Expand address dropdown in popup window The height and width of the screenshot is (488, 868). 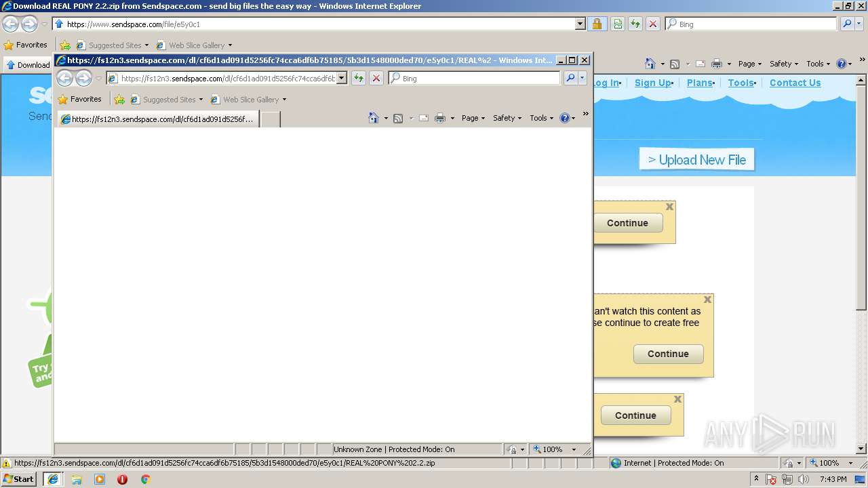pyautogui.click(x=342, y=79)
